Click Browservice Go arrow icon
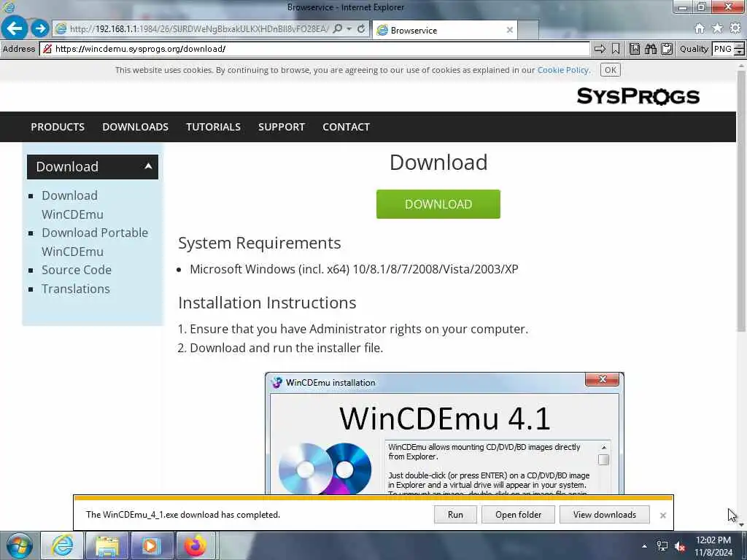Screen dimensions: 747x560 pos(600,49)
